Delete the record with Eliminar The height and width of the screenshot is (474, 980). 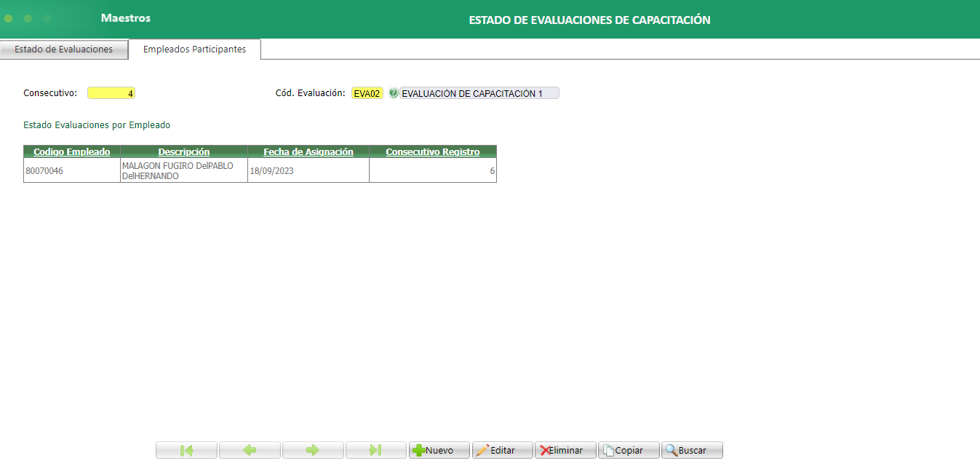click(x=565, y=450)
